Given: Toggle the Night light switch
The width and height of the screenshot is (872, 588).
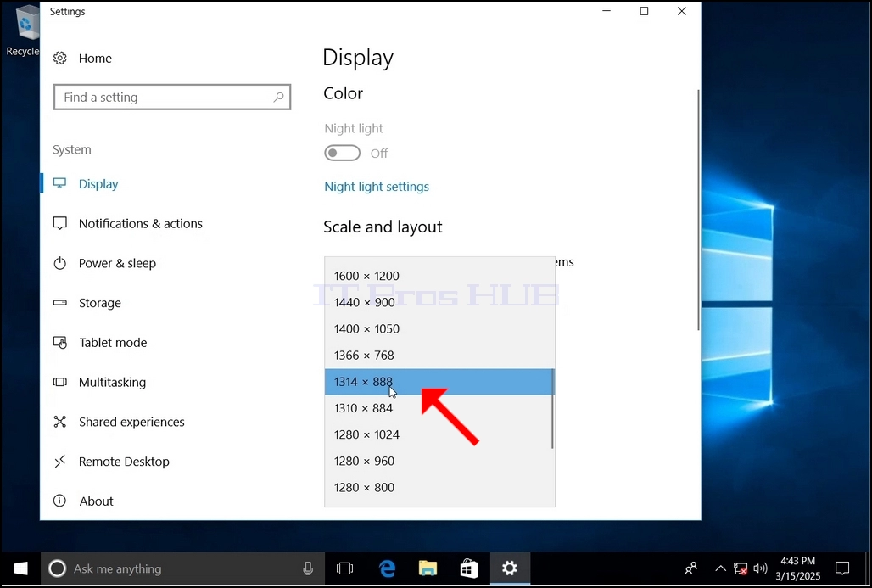Looking at the screenshot, I should point(342,153).
